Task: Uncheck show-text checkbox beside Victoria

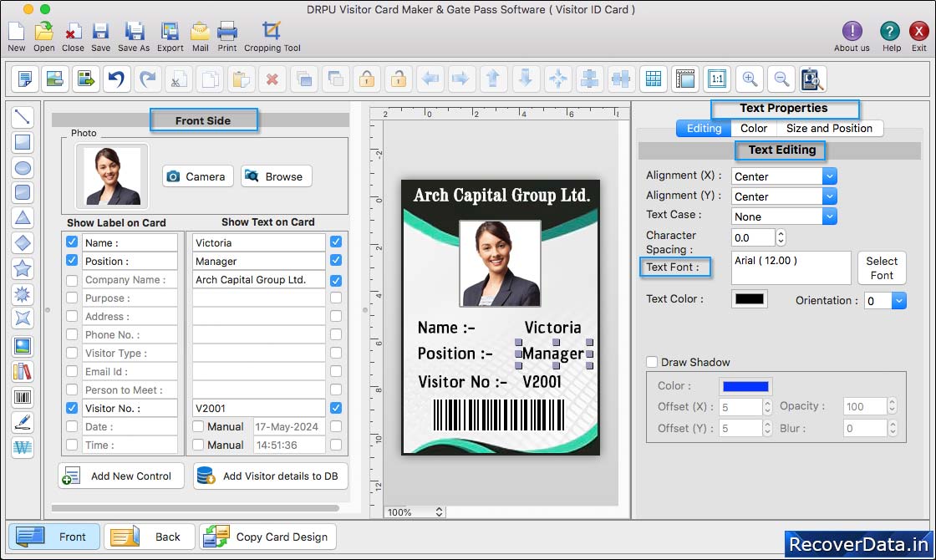Action: pyautogui.click(x=336, y=242)
